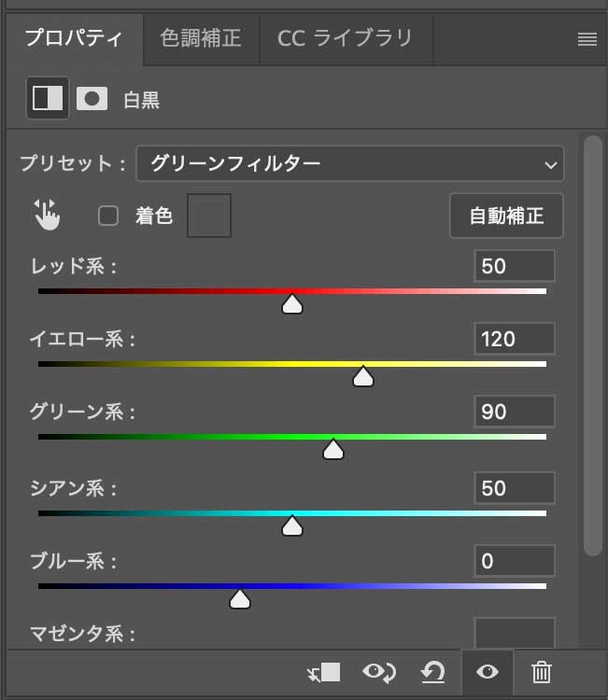View previous state with eye-arrow icon

click(x=379, y=672)
